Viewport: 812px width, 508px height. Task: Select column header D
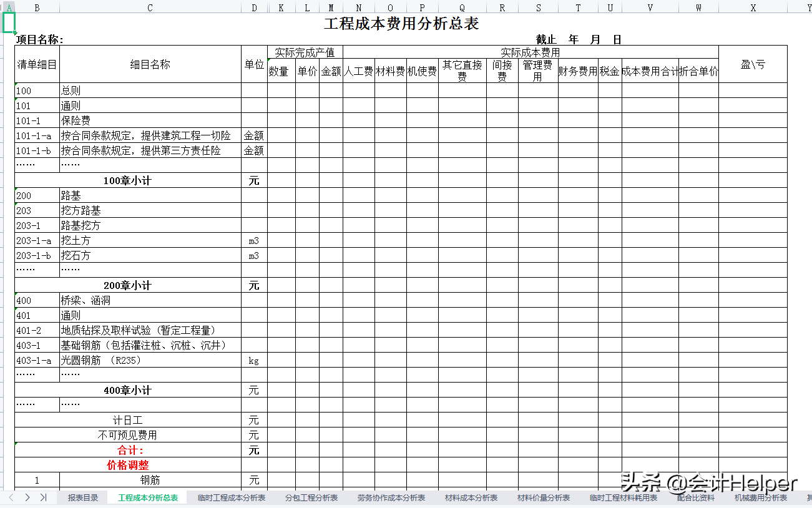pos(253,6)
